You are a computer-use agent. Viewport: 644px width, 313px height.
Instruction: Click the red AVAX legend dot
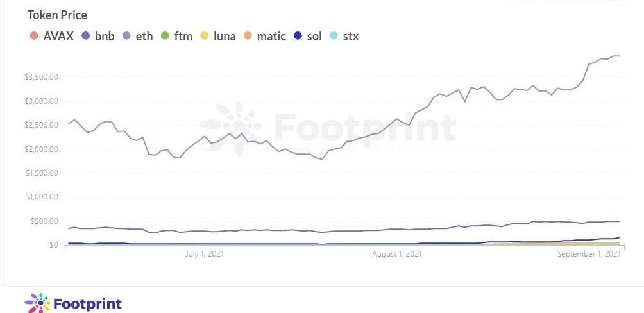pos(34,36)
